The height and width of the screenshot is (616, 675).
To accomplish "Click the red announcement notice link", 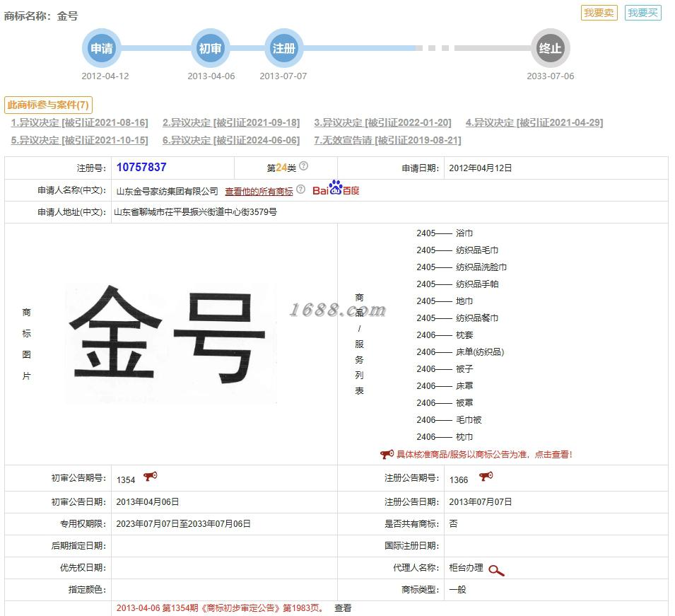I will click(484, 454).
